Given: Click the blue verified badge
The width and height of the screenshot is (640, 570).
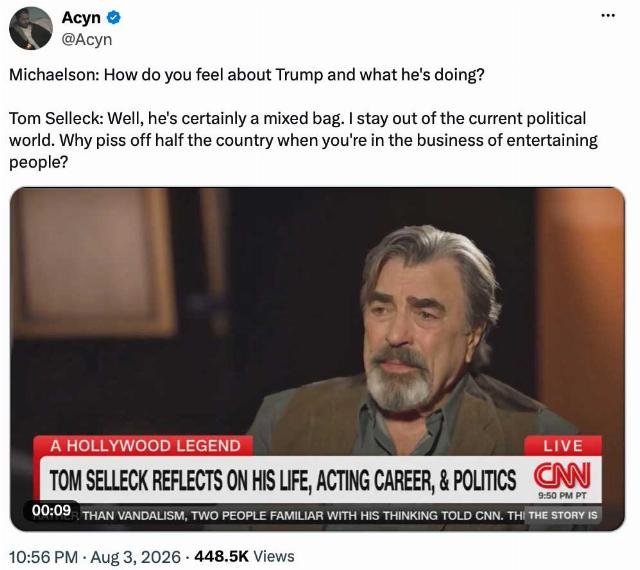Looking at the screenshot, I should tap(113, 18).
